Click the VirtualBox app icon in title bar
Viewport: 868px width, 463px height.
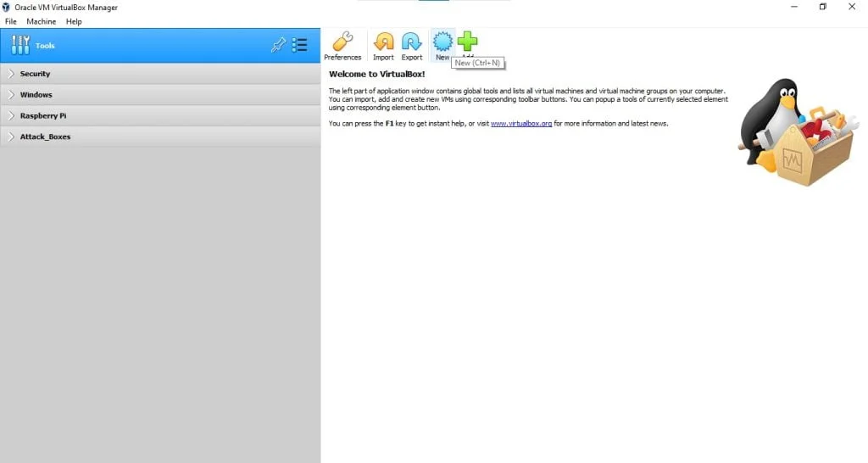click(7, 7)
